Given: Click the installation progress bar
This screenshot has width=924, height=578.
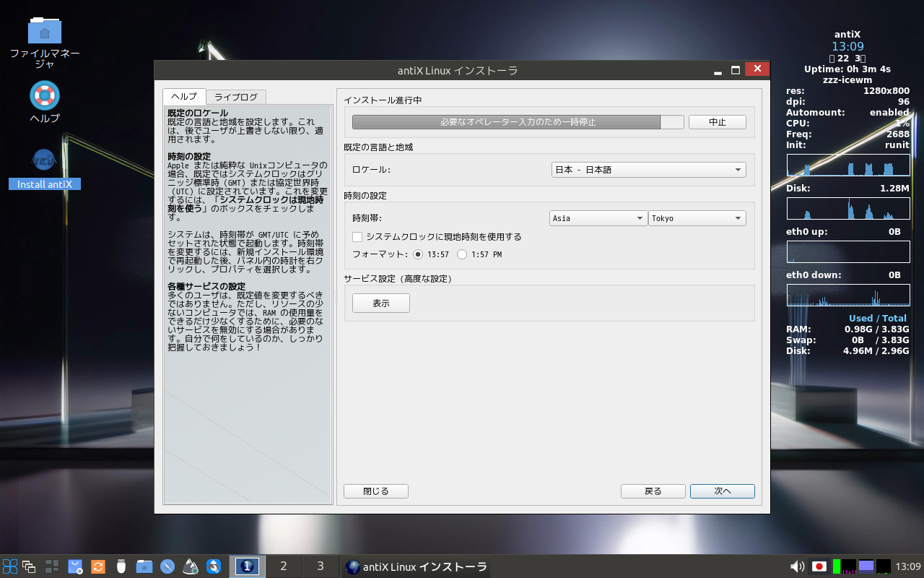Looking at the screenshot, I should click(517, 122).
